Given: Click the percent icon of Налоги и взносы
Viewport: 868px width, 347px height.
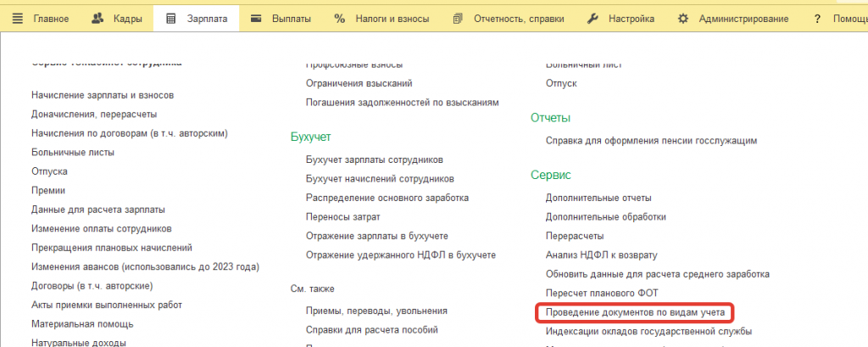Looking at the screenshot, I should pyautogui.click(x=339, y=19).
